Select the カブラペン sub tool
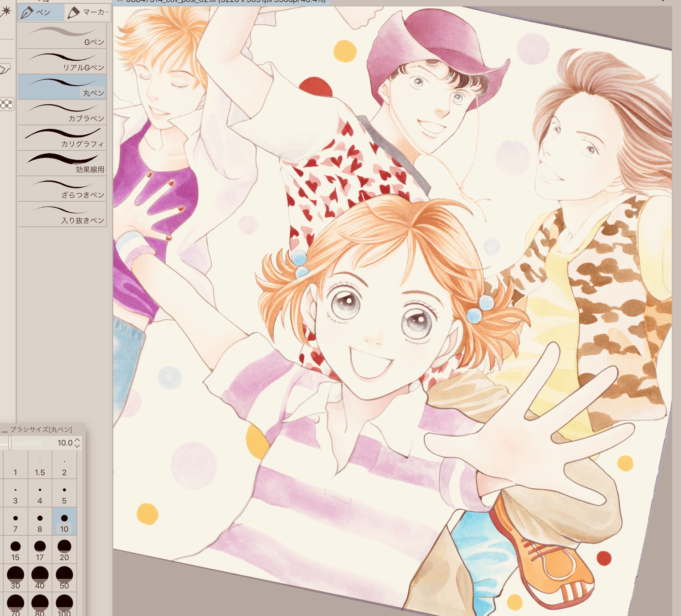681x616 pixels. [x=62, y=112]
